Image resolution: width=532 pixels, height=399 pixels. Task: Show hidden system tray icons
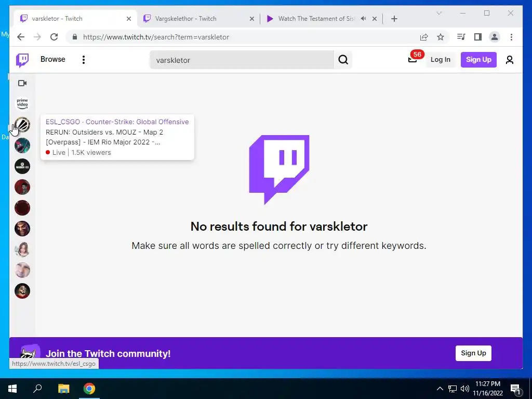[x=440, y=389]
